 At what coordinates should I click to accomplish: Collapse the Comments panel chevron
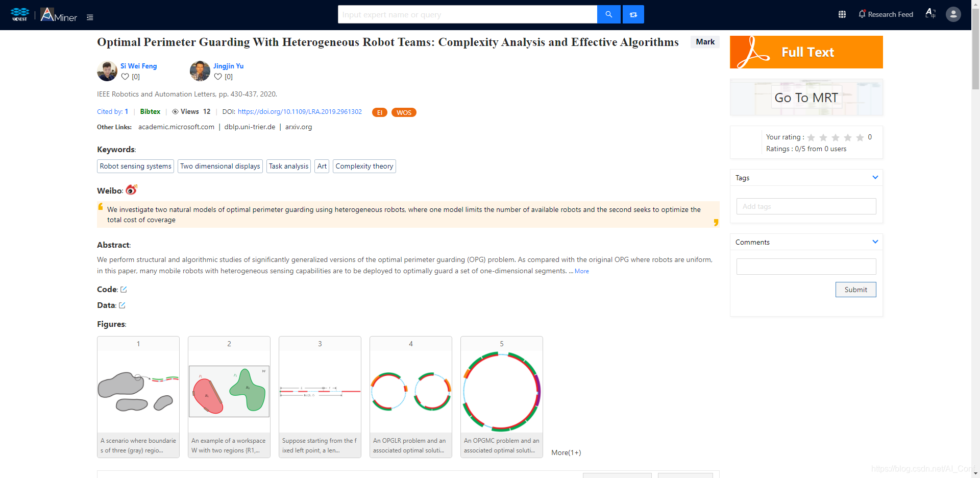pyautogui.click(x=875, y=242)
